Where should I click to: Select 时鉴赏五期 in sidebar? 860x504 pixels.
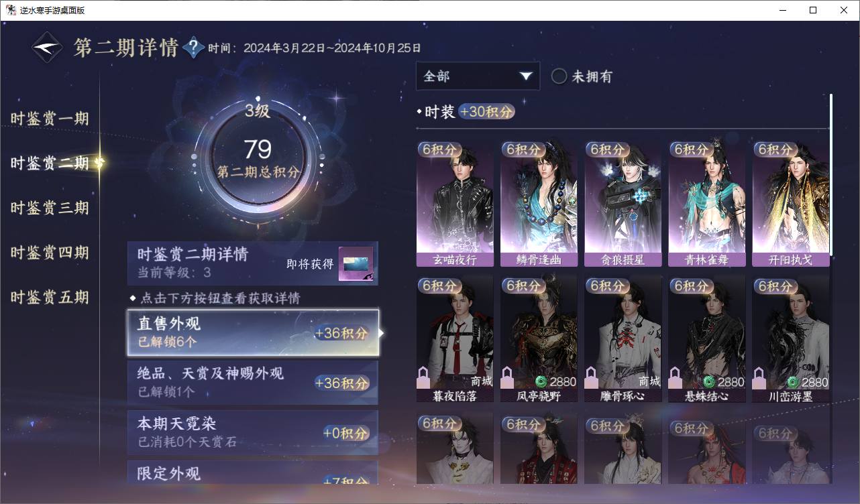click(x=50, y=297)
